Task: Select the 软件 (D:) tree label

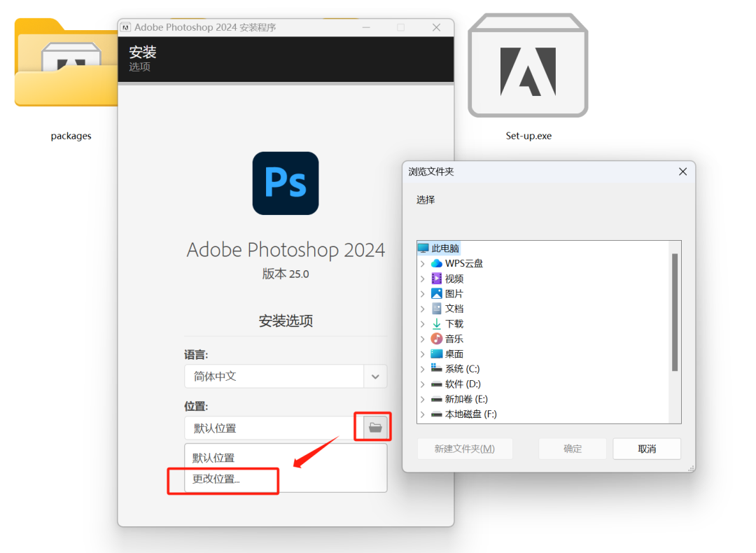Action: point(463,384)
